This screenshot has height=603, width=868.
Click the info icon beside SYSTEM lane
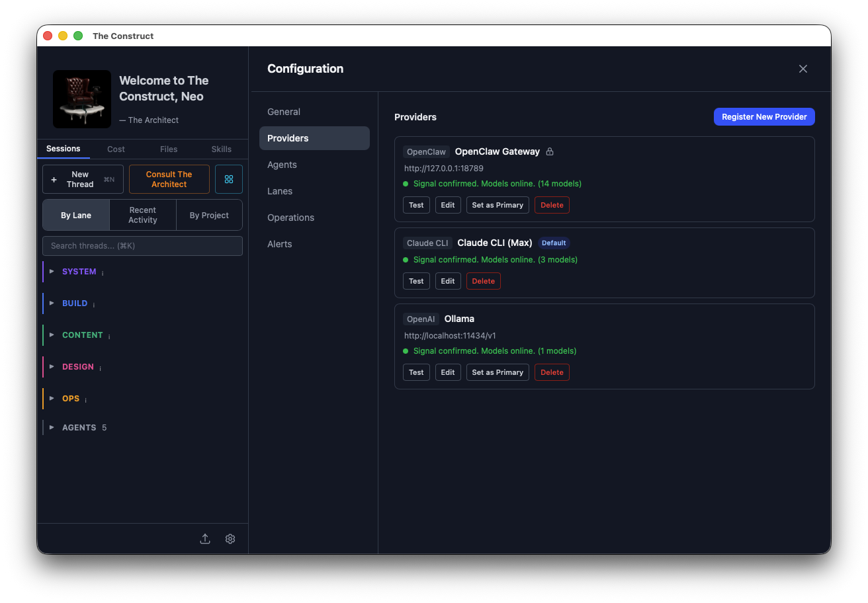[x=103, y=272]
